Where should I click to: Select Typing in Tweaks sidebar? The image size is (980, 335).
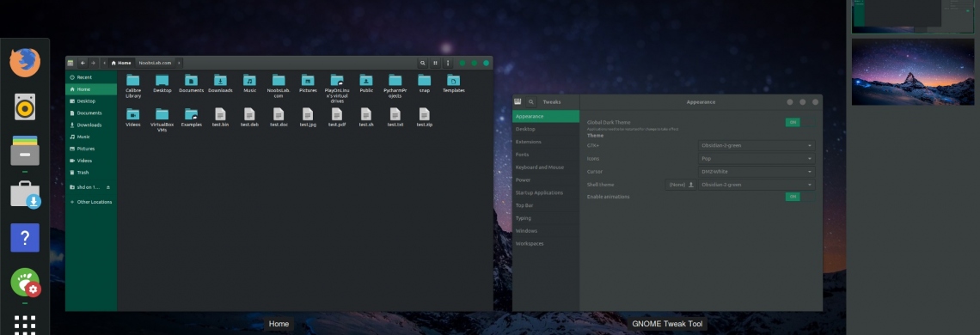(x=546, y=218)
